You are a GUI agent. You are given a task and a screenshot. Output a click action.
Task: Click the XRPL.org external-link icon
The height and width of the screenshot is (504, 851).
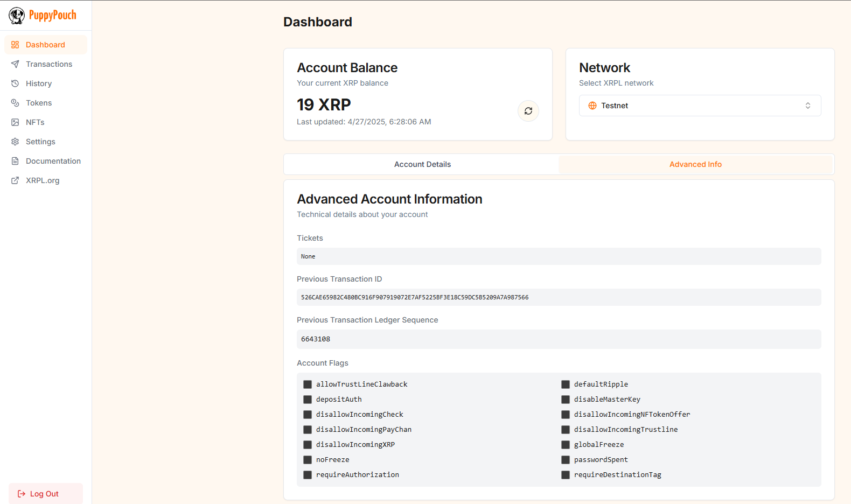pyautogui.click(x=15, y=180)
